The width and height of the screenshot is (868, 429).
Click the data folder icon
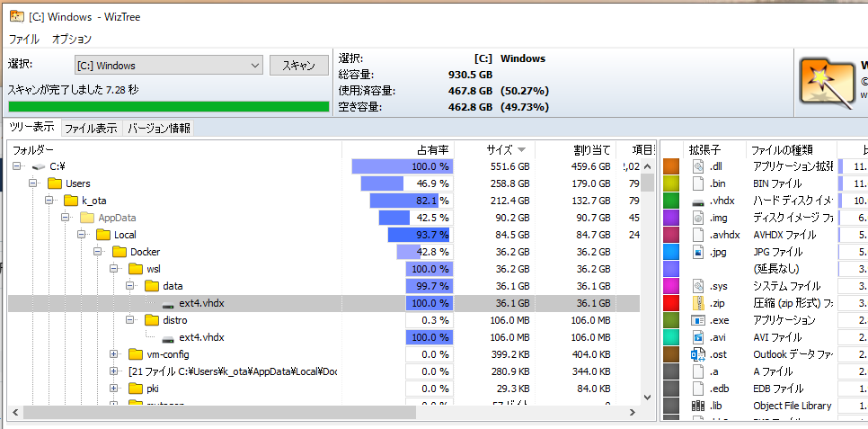(152, 287)
